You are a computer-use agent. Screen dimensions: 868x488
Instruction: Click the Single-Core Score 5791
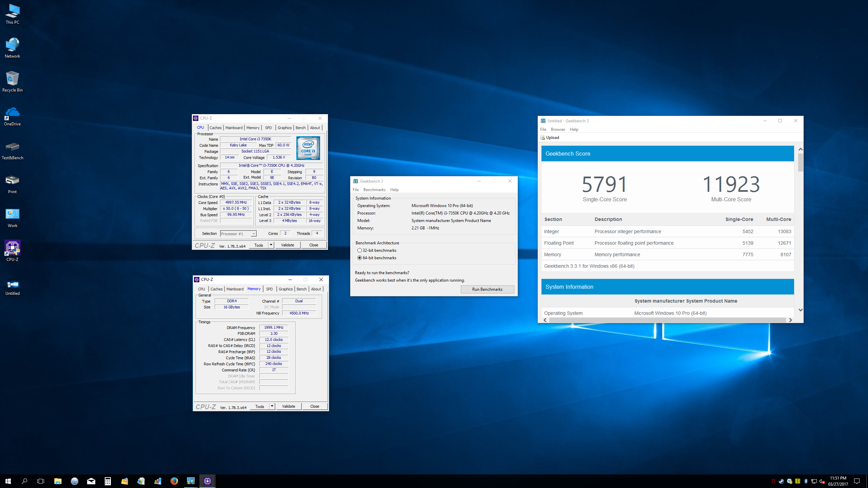coord(605,184)
